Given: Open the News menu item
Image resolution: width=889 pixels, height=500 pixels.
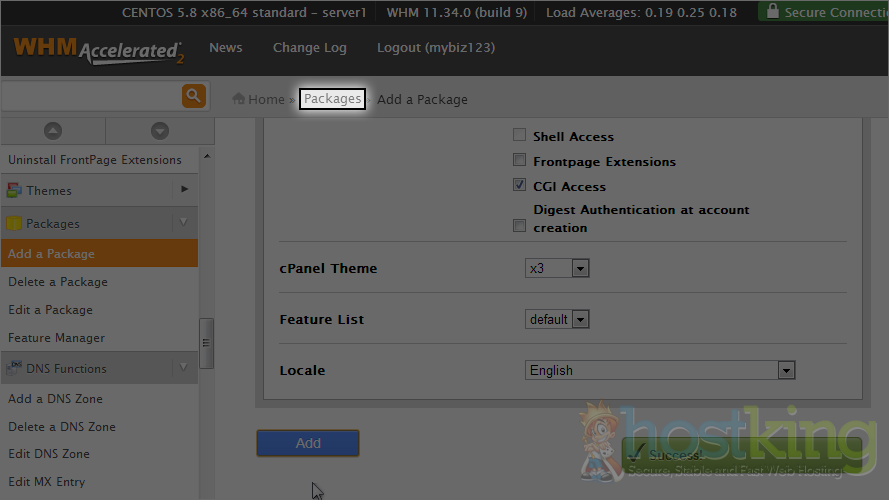Looking at the screenshot, I should tap(225, 48).
